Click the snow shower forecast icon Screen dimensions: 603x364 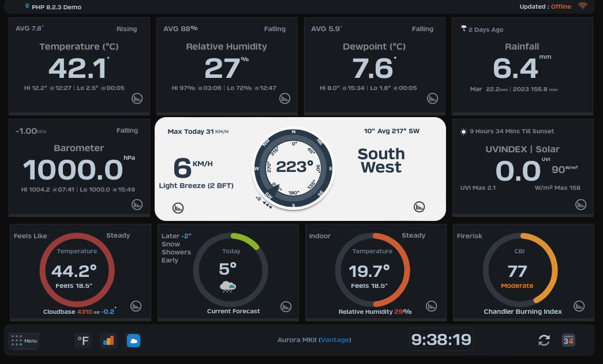click(228, 287)
